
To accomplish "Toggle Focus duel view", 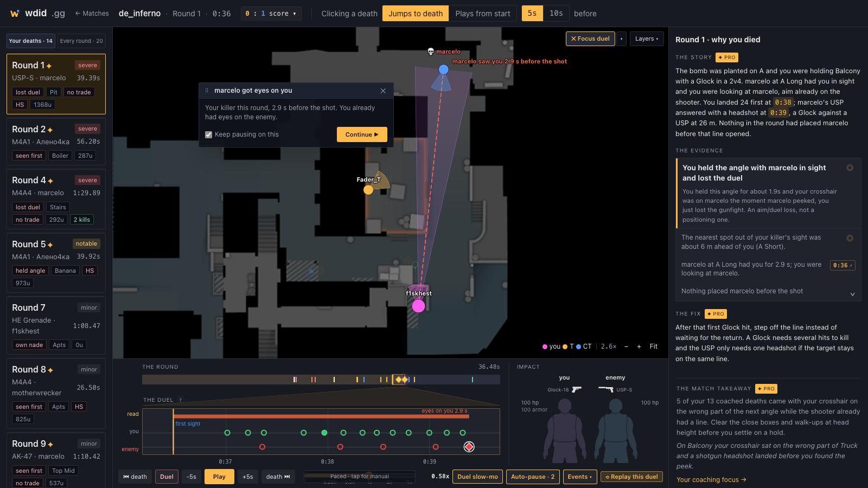I will click(590, 39).
